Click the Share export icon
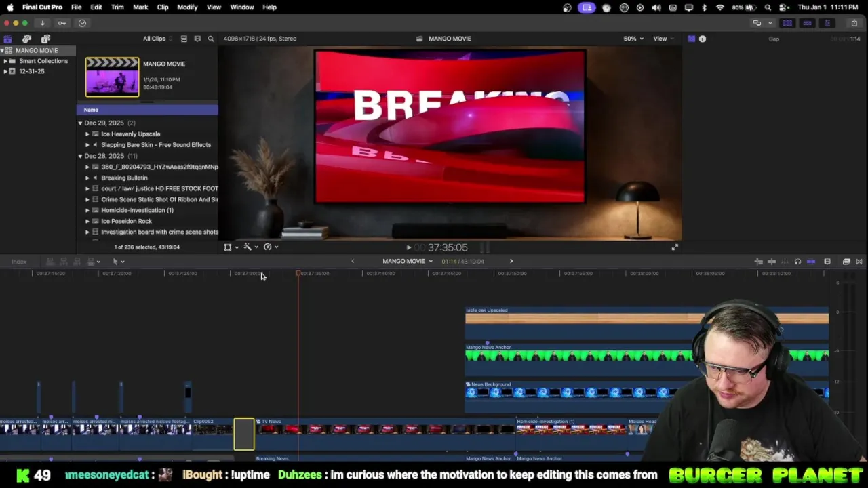The width and height of the screenshot is (868, 488). point(854,23)
